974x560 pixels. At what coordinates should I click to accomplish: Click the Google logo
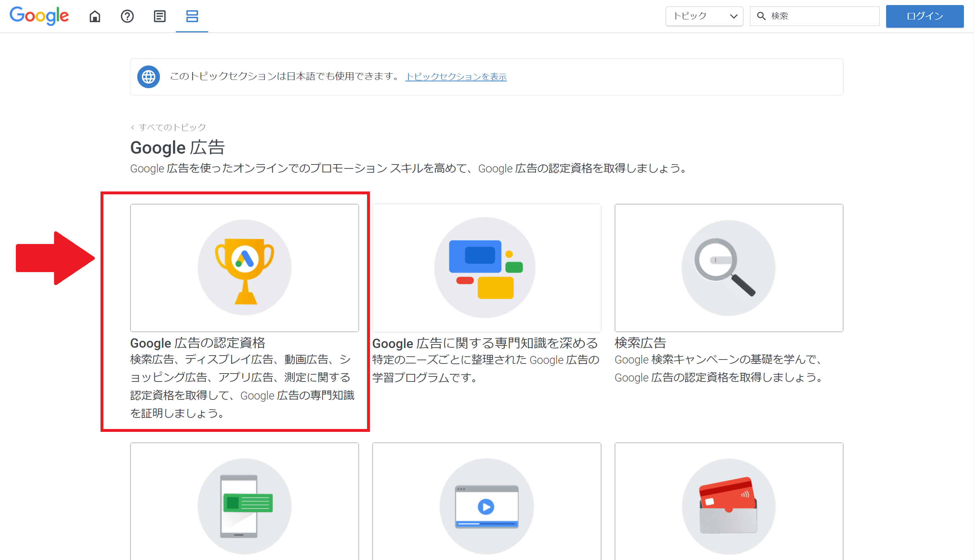pos(39,16)
